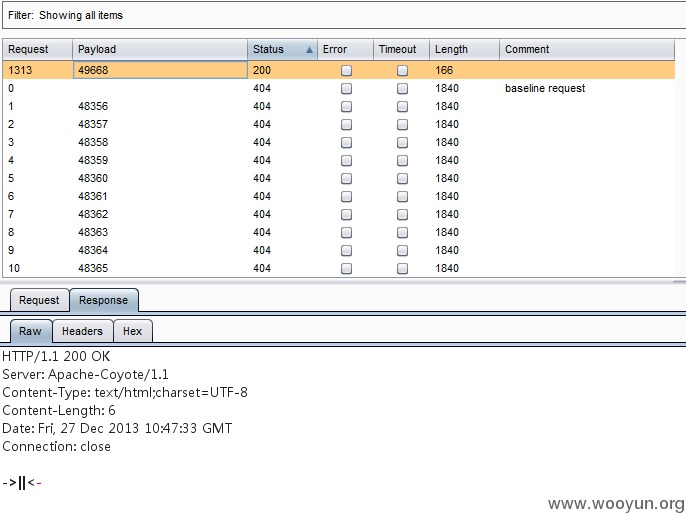Toggle Error checkbox for payload 48356
The image size is (686, 513).
(x=346, y=107)
